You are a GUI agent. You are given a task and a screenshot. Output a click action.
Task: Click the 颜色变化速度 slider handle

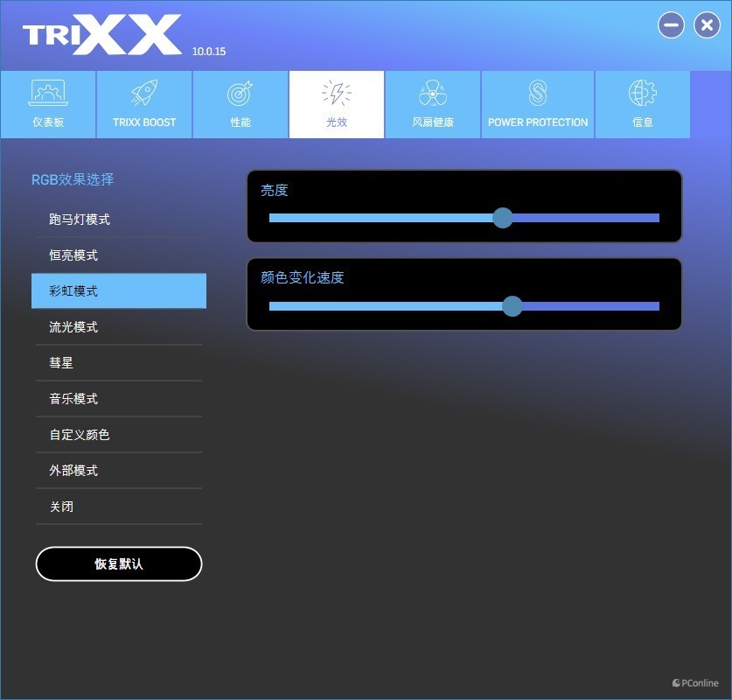[x=512, y=306]
